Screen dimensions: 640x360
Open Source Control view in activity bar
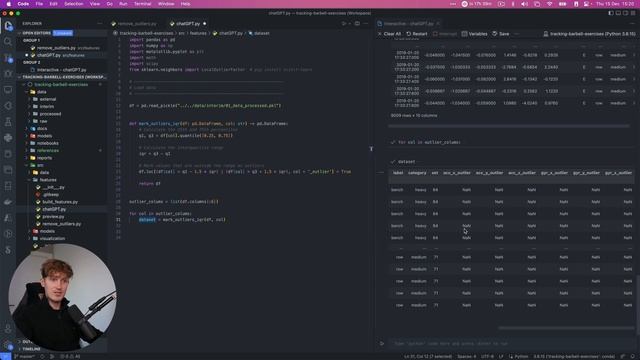(x=8, y=58)
